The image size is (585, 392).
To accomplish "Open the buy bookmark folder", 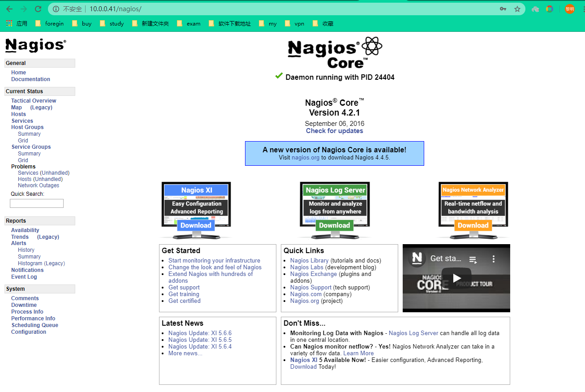I will pos(82,23).
